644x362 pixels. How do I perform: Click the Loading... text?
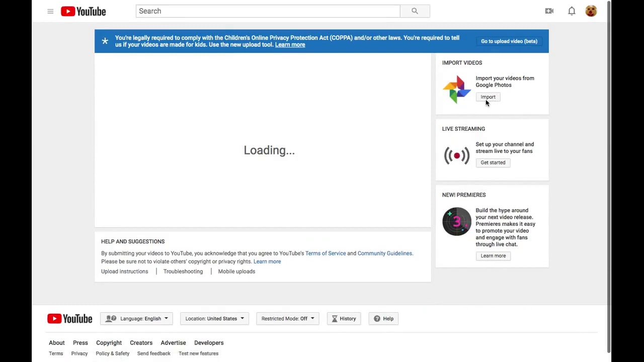[x=269, y=150]
